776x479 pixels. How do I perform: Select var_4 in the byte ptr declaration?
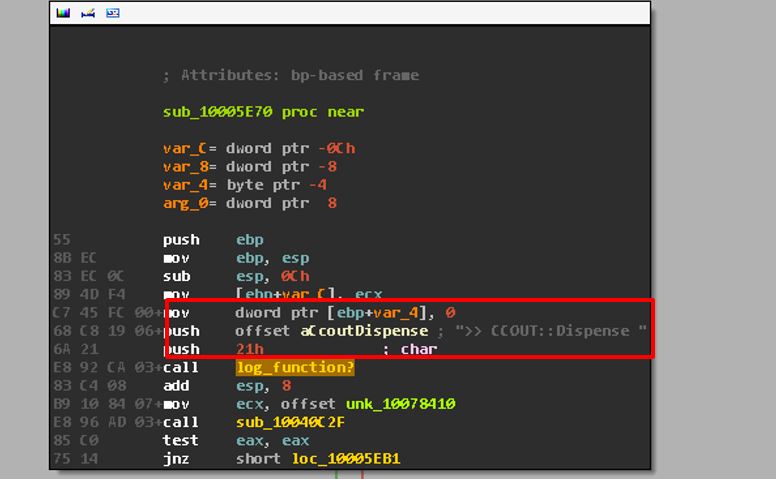tap(186, 185)
